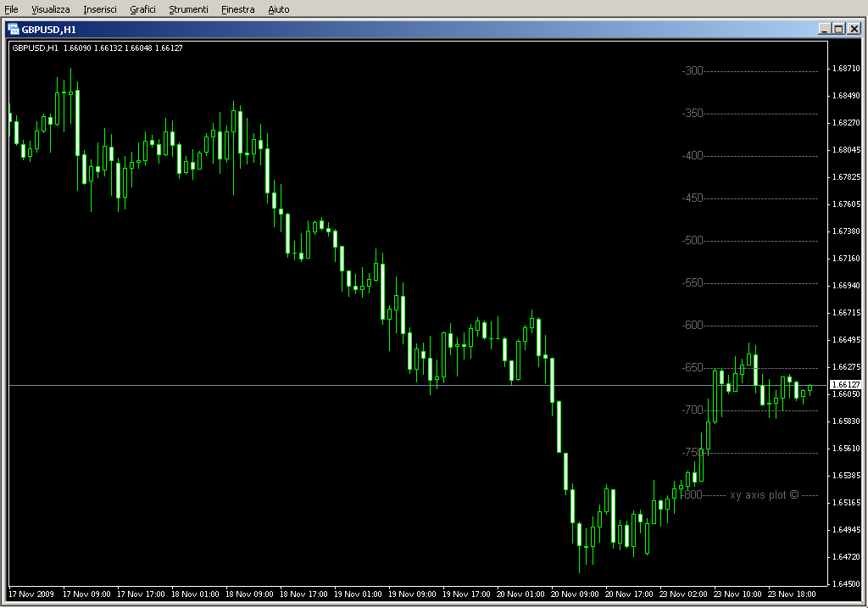The image size is (868, 608).
Task: Open the Visualizza menu
Action: 50,9
